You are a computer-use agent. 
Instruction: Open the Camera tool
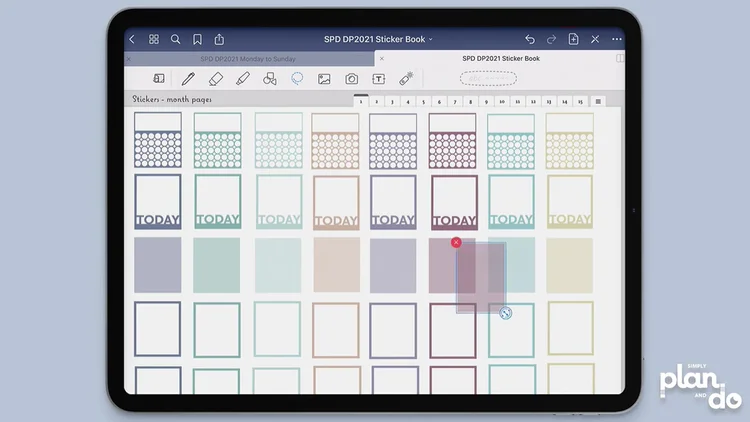(352, 79)
